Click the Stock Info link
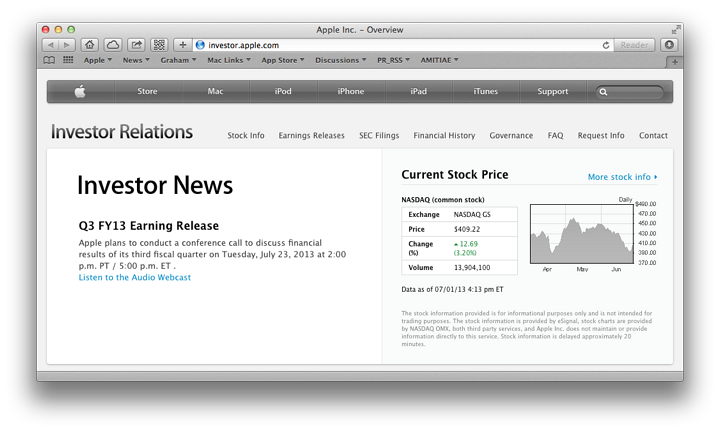Image resolution: width=720 pixels, height=432 pixels. (x=246, y=135)
